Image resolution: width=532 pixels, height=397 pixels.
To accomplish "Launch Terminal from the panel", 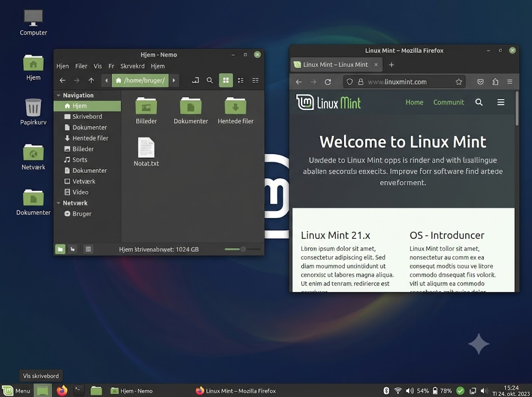I will [x=79, y=391].
